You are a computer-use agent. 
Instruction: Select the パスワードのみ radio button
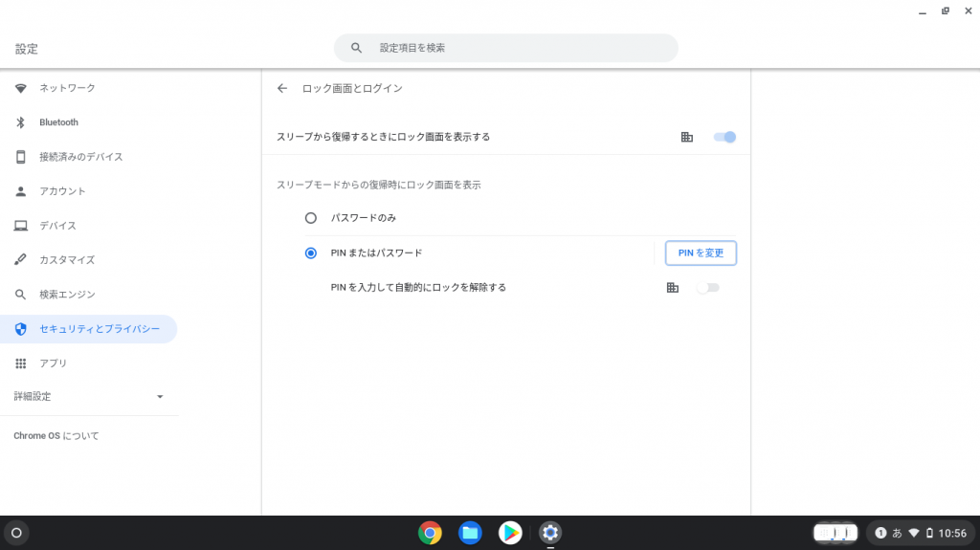(311, 218)
